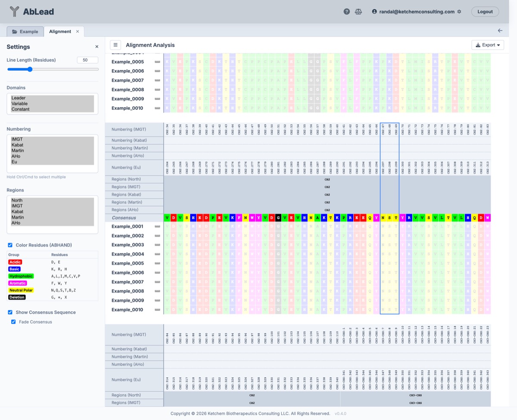Uncheck Color Residues (ABHAND) checkbox
The image size is (517, 420).
(x=10, y=245)
